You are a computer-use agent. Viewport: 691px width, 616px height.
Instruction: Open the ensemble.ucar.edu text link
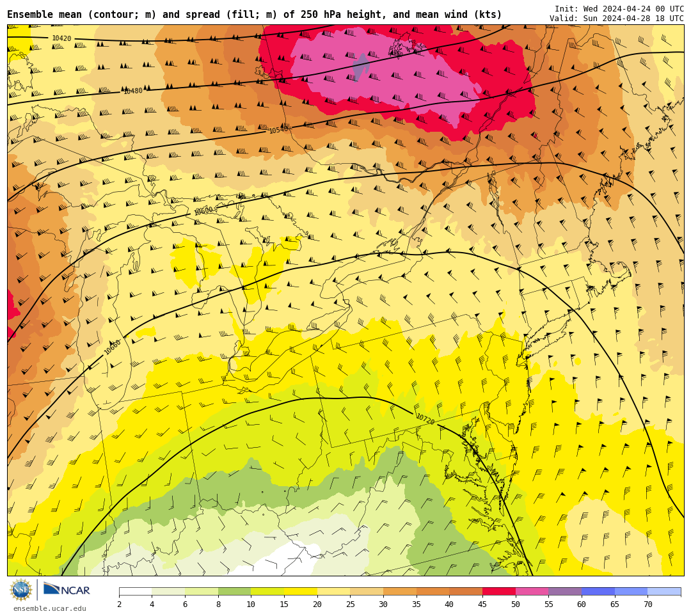(x=50, y=608)
